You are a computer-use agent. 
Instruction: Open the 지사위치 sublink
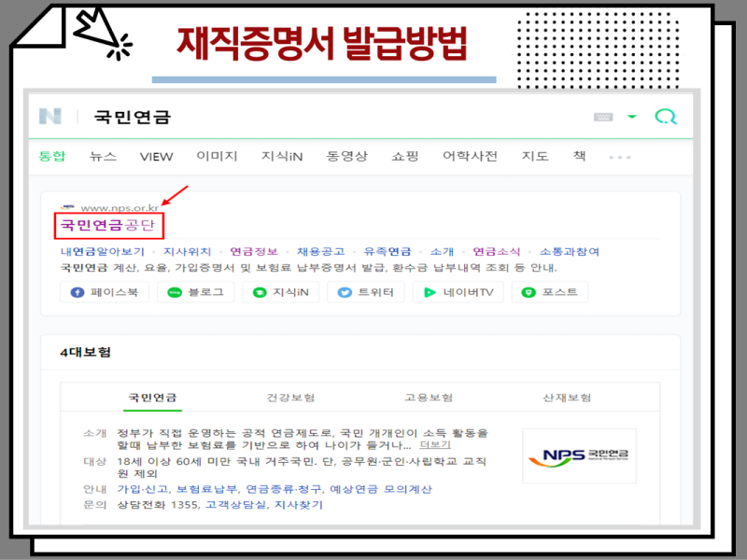[188, 251]
